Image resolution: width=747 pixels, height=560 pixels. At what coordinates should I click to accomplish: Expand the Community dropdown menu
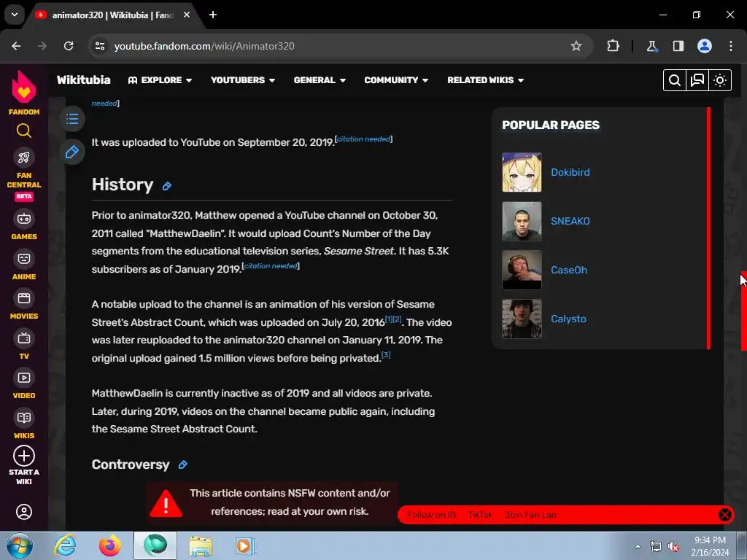(396, 80)
